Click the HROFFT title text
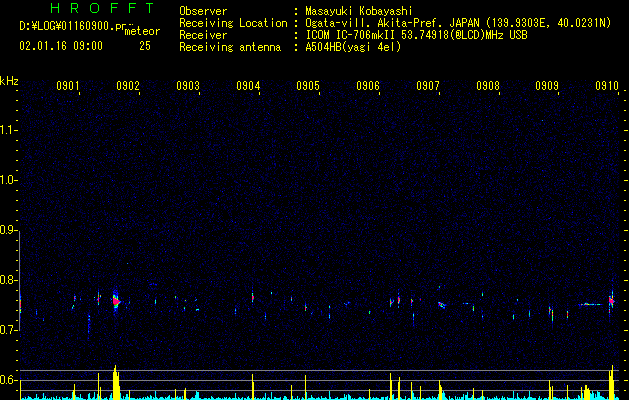Image resolution: width=629 pixels, height=400 pixels. coord(102,8)
